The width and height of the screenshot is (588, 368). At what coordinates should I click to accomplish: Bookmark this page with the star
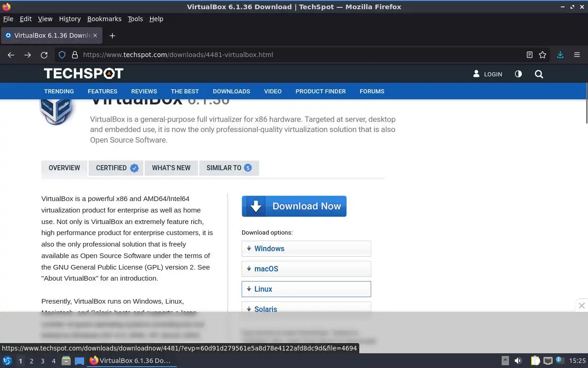point(543,55)
